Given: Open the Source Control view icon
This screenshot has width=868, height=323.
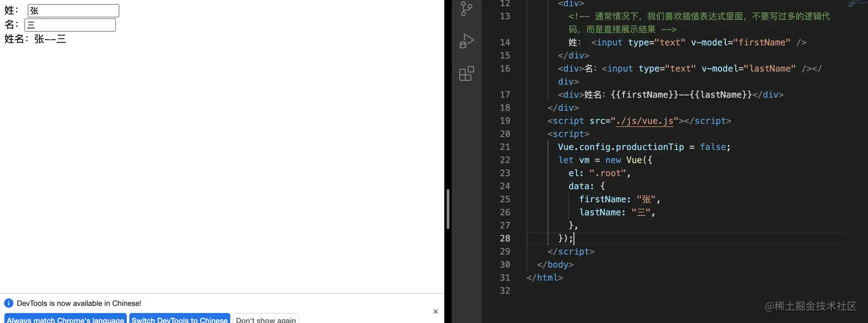Looking at the screenshot, I should pyautogui.click(x=467, y=9).
